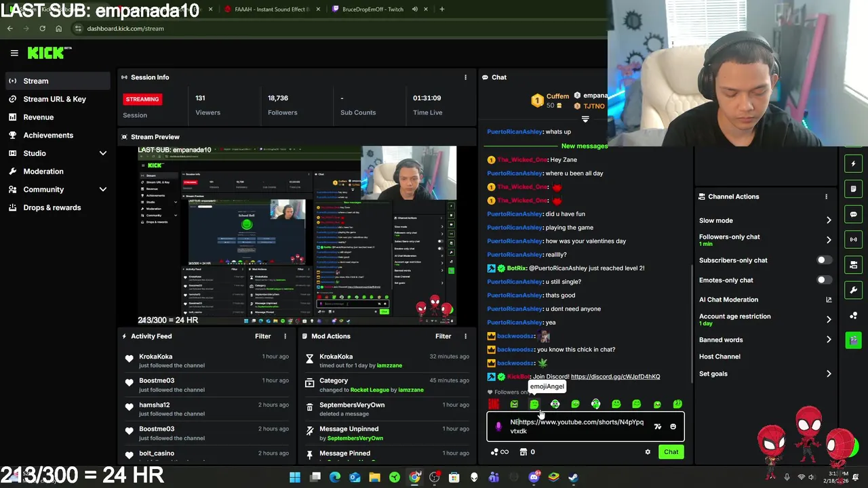Open Iamzzane link in KrokaKoka timeout entry
Screen dimensions: 868x488
pyautogui.click(x=389, y=365)
